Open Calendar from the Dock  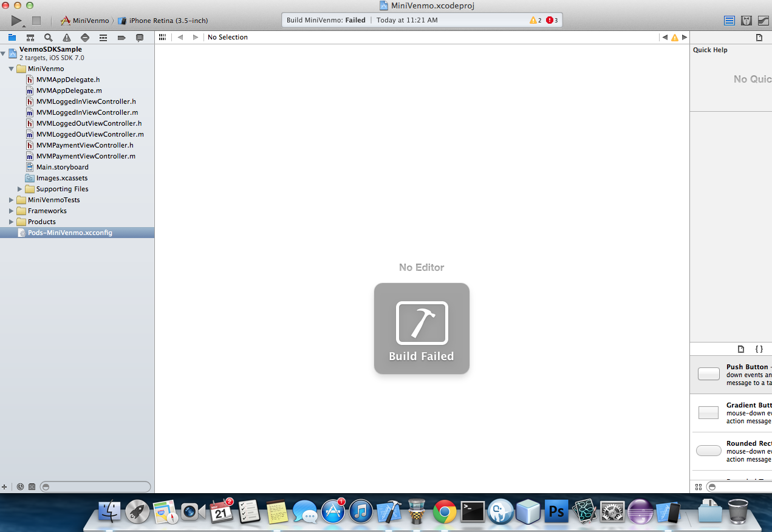[221, 512]
